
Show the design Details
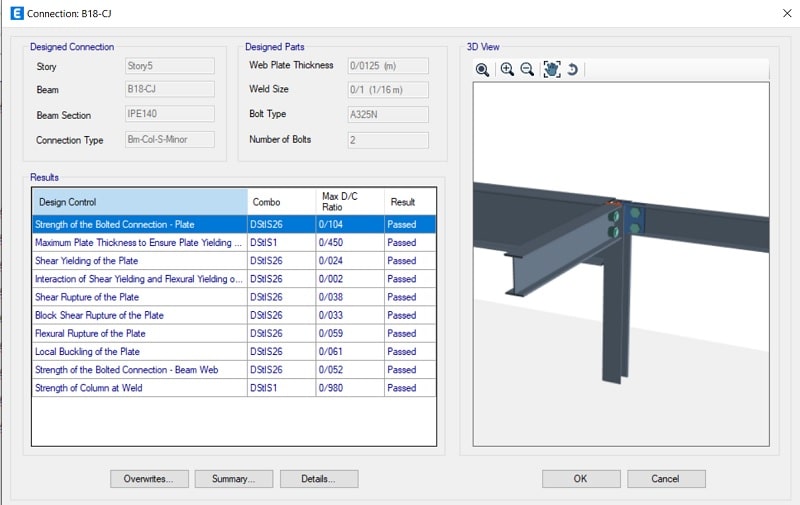pyautogui.click(x=319, y=478)
